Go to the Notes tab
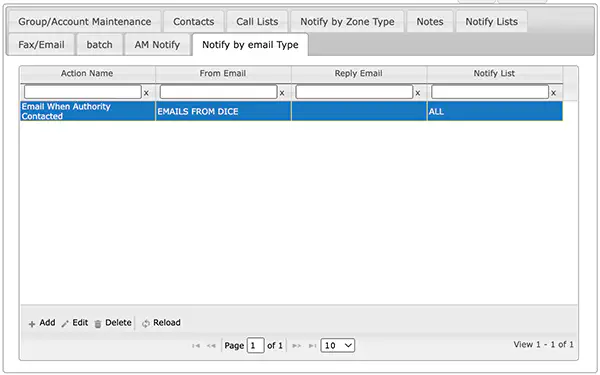The image size is (600, 375). (430, 22)
